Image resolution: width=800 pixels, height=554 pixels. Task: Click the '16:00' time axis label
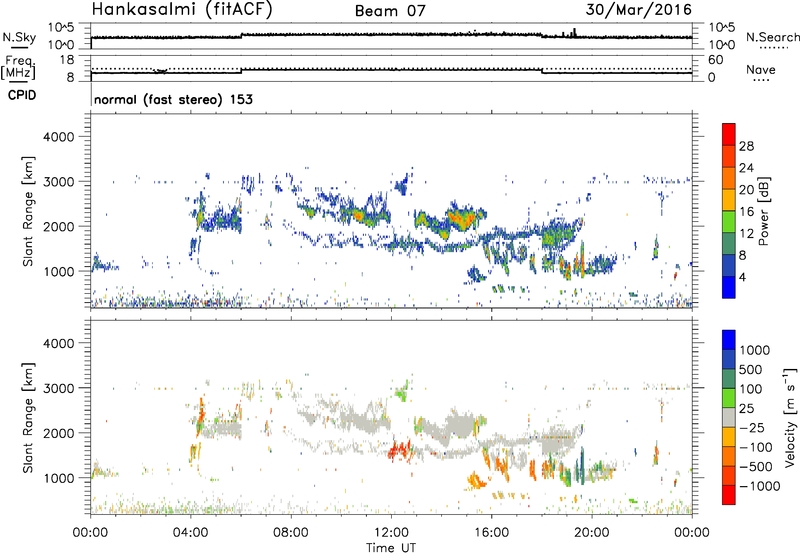(492, 533)
